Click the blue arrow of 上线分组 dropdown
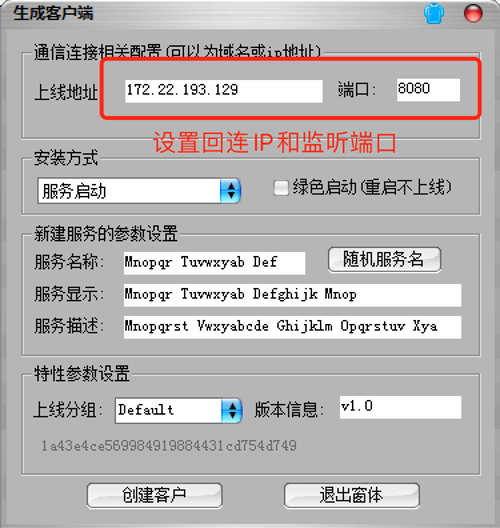Viewport: 500px width, 528px height. coord(232,410)
